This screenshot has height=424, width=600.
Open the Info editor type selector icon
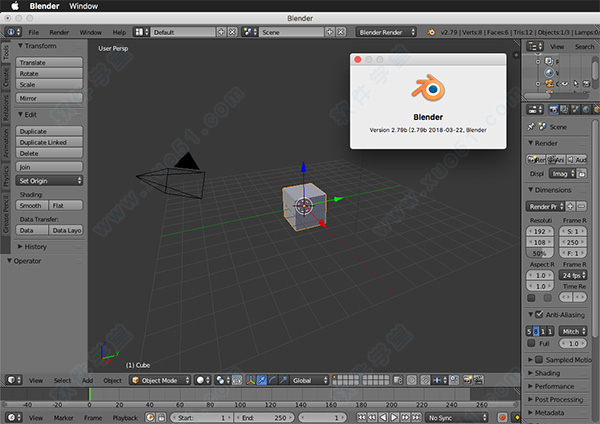pos(13,32)
